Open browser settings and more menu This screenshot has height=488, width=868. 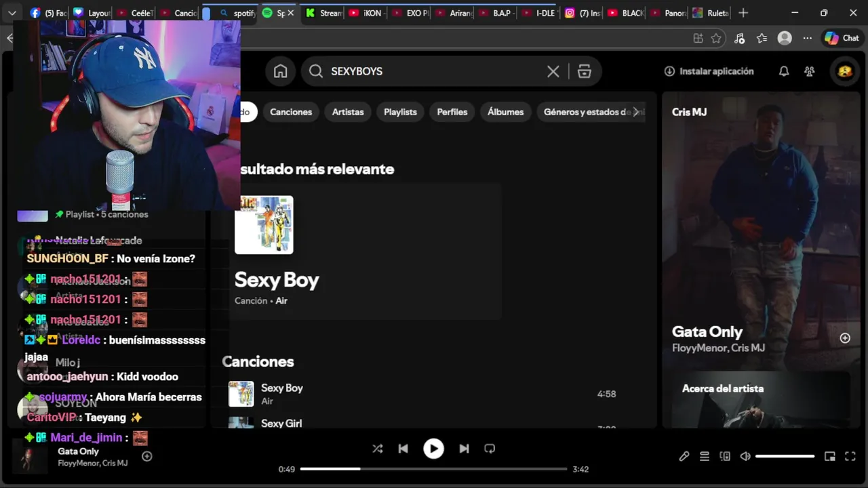[807, 39]
